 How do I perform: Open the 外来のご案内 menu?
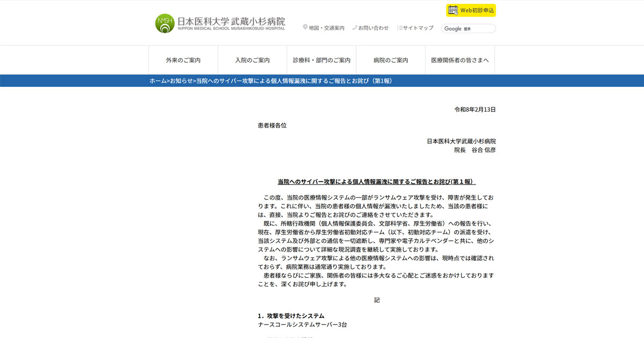183,60
